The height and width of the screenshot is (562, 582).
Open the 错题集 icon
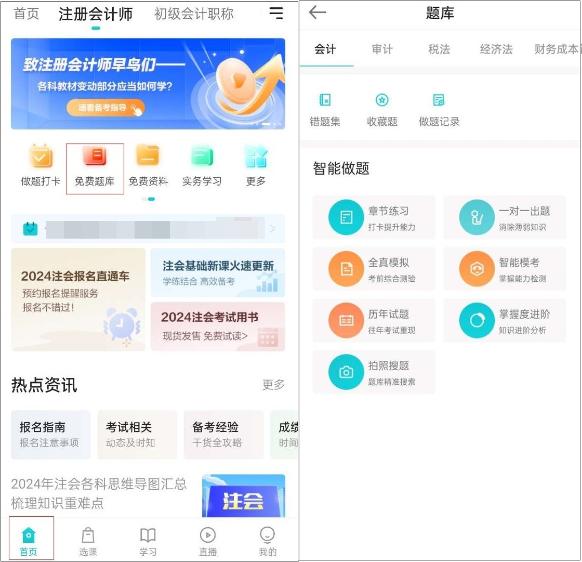tap(325, 100)
